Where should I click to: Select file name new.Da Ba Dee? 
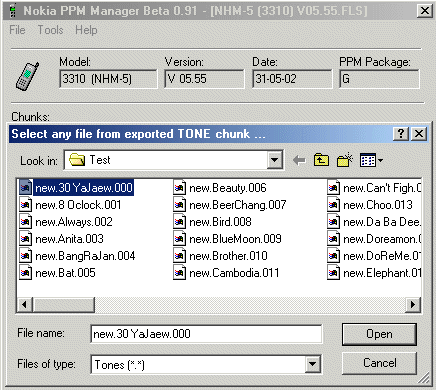382,222
